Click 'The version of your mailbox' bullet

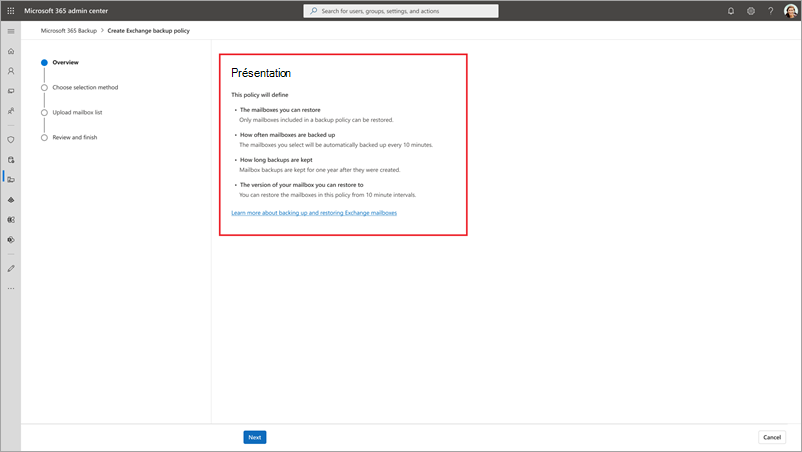point(302,185)
